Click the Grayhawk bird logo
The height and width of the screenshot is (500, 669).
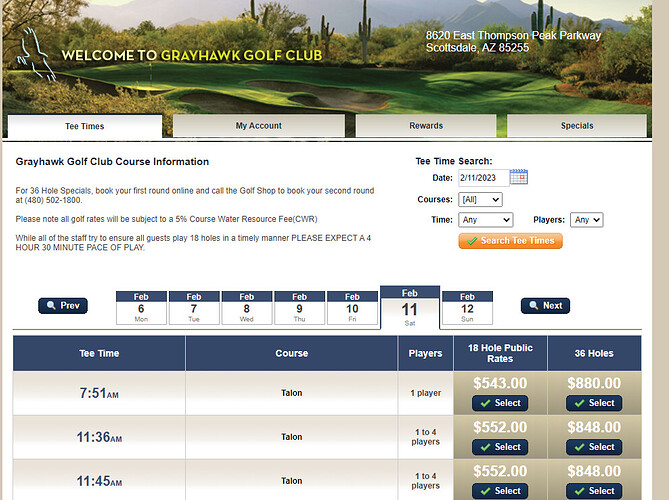click(35, 55)
